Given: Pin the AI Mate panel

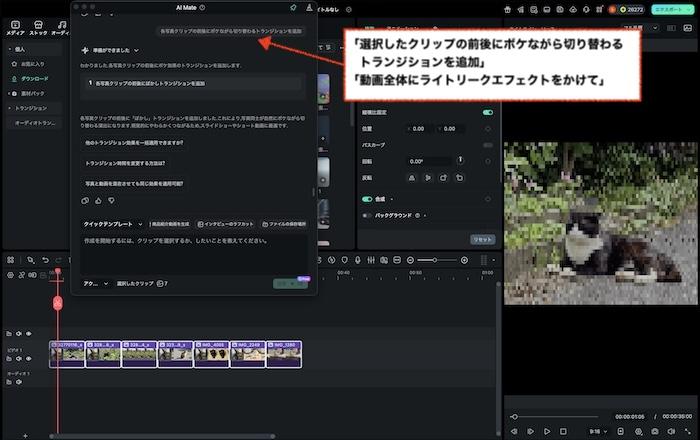Looking at the screenshot, I should pos(293,8).
